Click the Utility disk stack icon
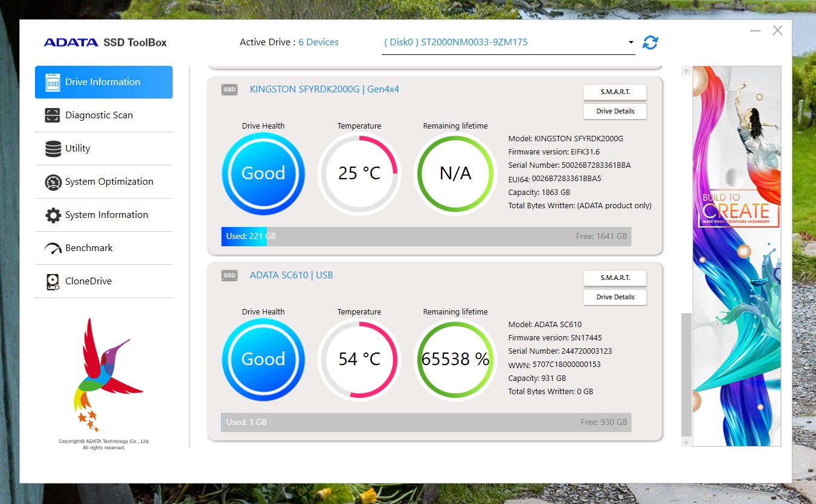The image size is (816, 504). point(53,148)
